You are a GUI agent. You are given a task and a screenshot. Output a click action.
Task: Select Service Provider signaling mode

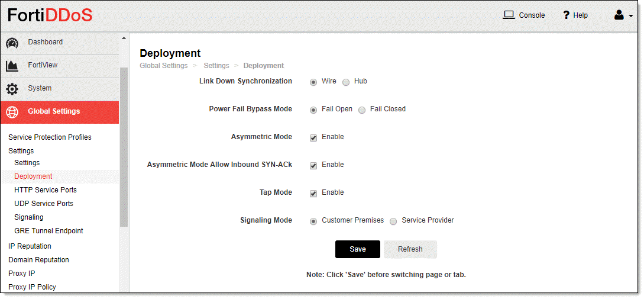[393, 221]
